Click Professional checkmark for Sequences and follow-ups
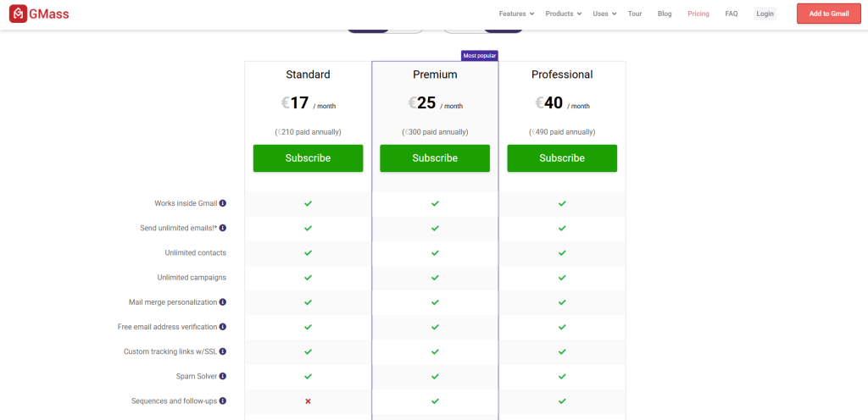 pyautogui.click(x=562, y=401)
